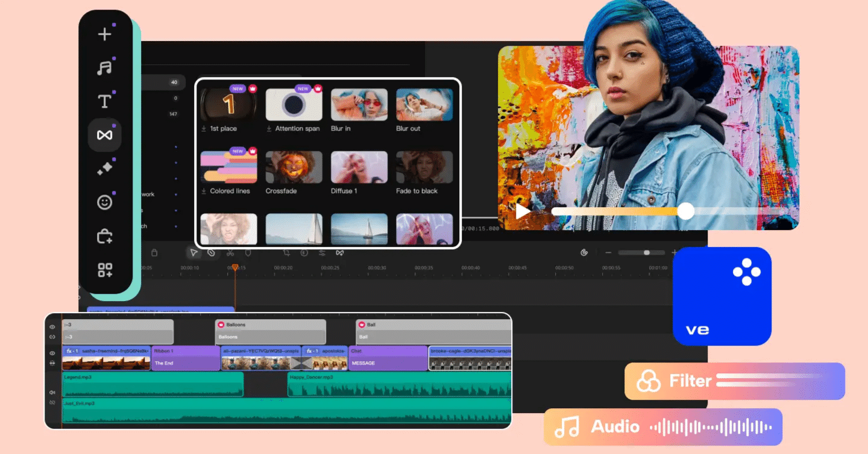
Task: Click the Add plus icon at the sidebar top
Action: [x=105, y=34]
